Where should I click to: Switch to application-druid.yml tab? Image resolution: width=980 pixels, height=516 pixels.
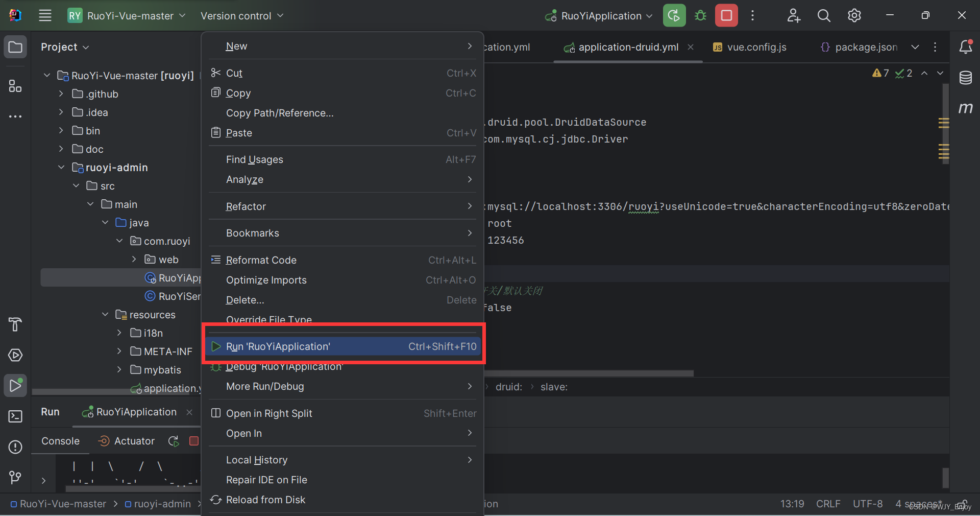click(628, 47)
